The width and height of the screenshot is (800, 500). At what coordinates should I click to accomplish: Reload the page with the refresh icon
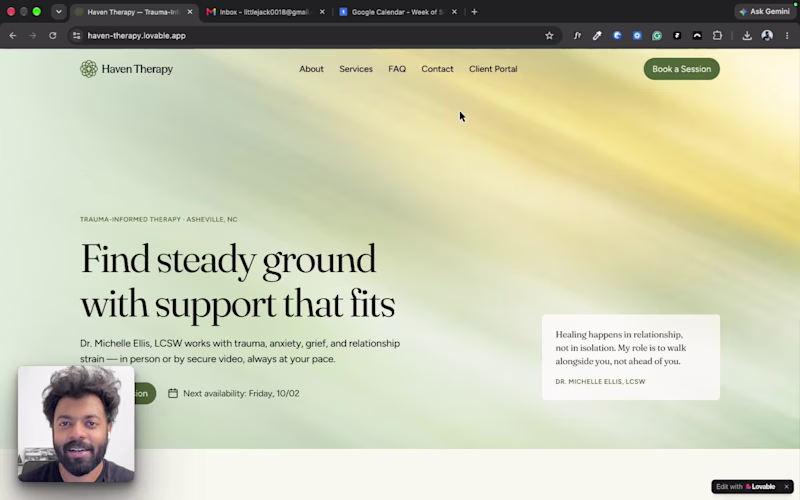coord(53,36)
